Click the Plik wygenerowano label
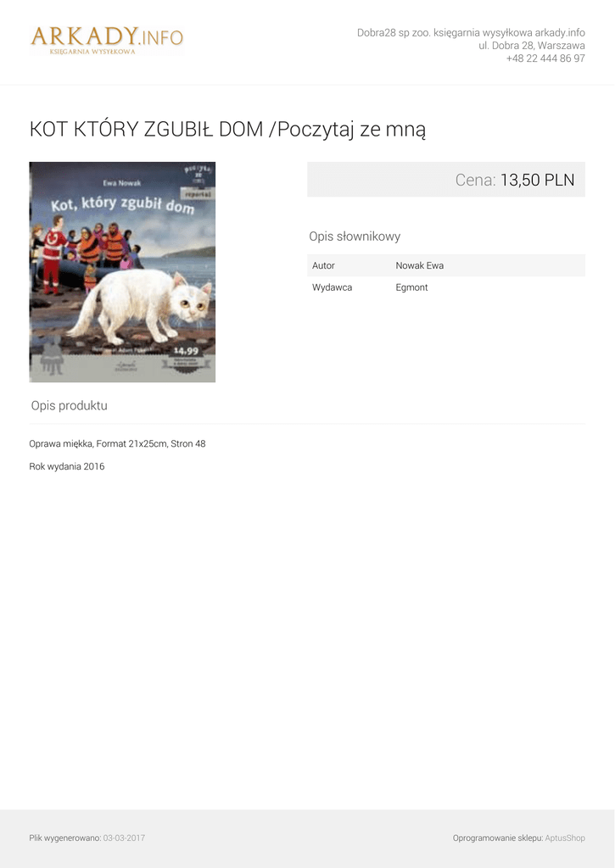 coord(64,838)
